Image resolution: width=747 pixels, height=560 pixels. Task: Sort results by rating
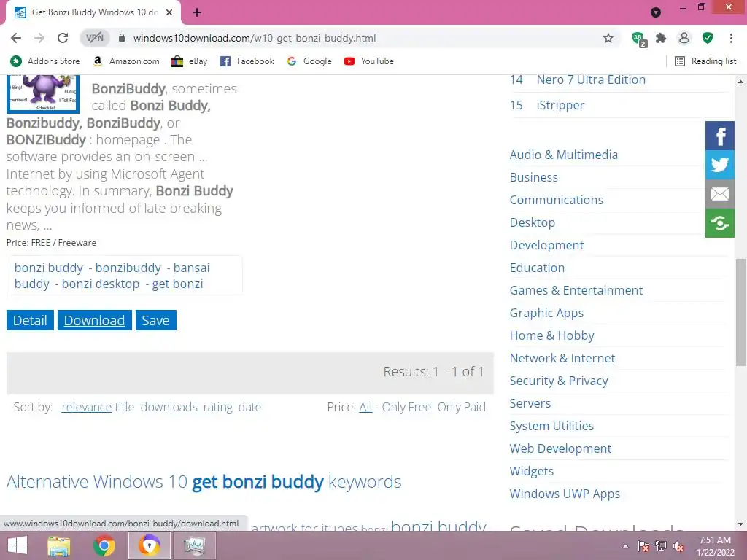coord(217,407)
